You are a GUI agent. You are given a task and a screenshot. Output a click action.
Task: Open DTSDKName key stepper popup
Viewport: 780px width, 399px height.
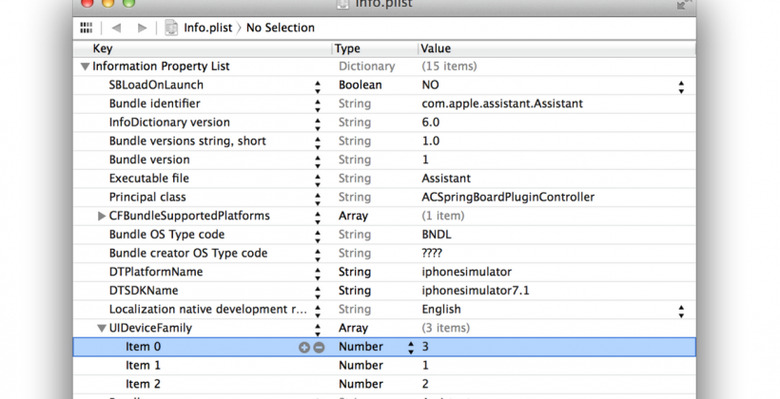[x=317, y=293]
